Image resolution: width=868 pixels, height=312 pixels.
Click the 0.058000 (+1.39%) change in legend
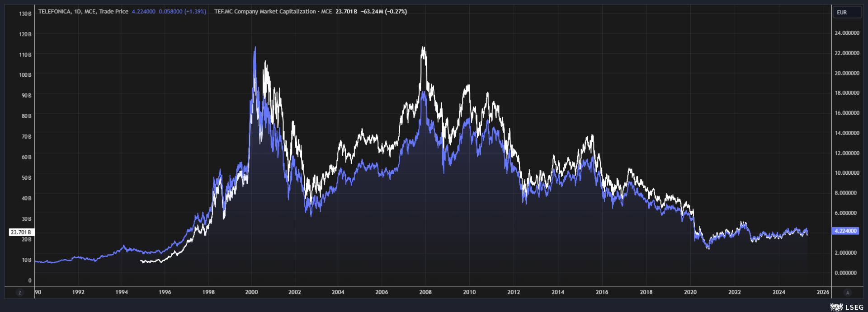click(x=182, y=12)
